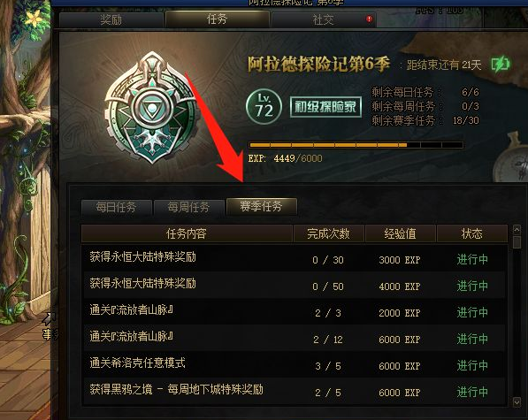Open the 每周任务 sub-tab

coord(189,207)
